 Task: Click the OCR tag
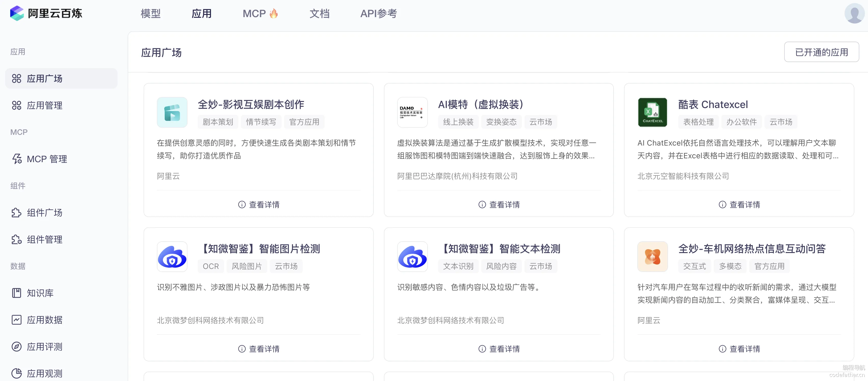pos(211,266)
